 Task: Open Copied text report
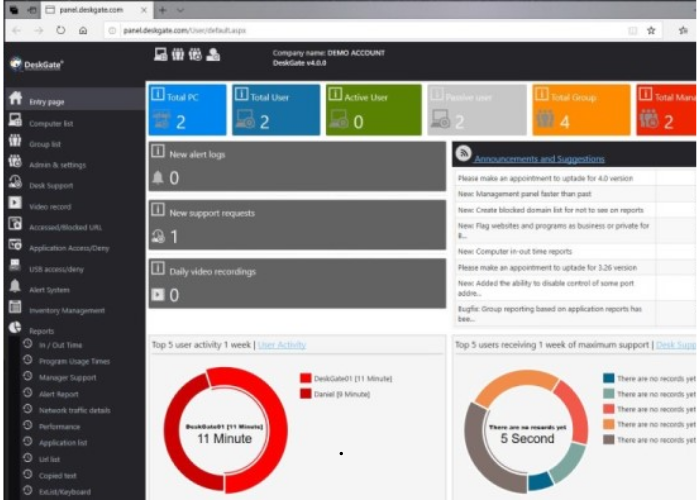(58, 476)
